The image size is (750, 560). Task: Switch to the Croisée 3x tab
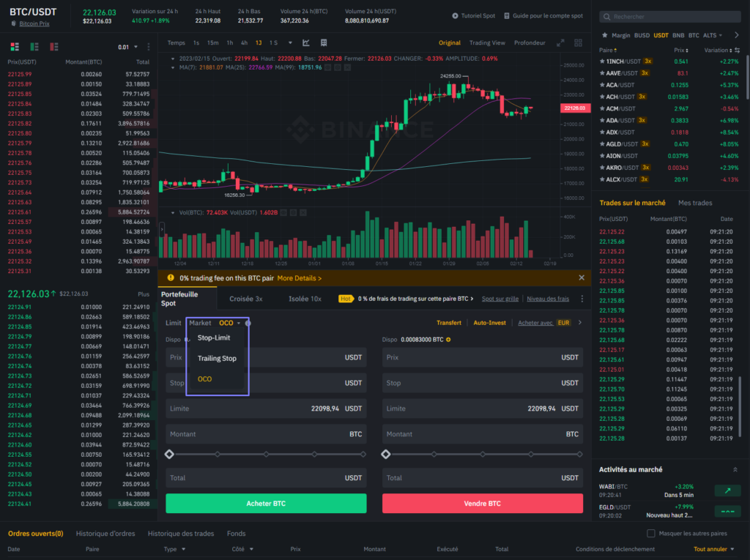pos(245,299)
